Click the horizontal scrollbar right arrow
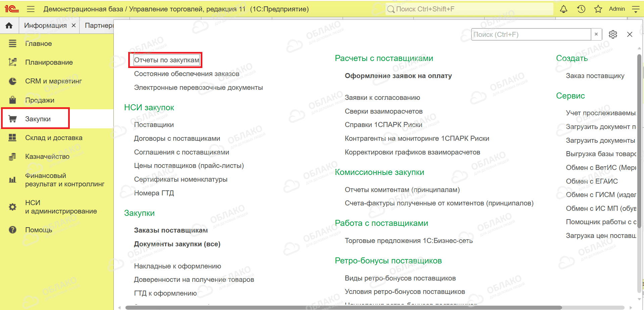Screen dimensions: 644x310 click(x=631, y=307)
